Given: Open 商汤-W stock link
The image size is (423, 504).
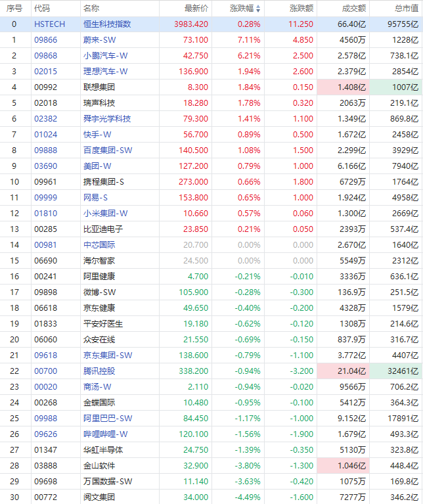Looking at the screenshot, I should 97,386.
